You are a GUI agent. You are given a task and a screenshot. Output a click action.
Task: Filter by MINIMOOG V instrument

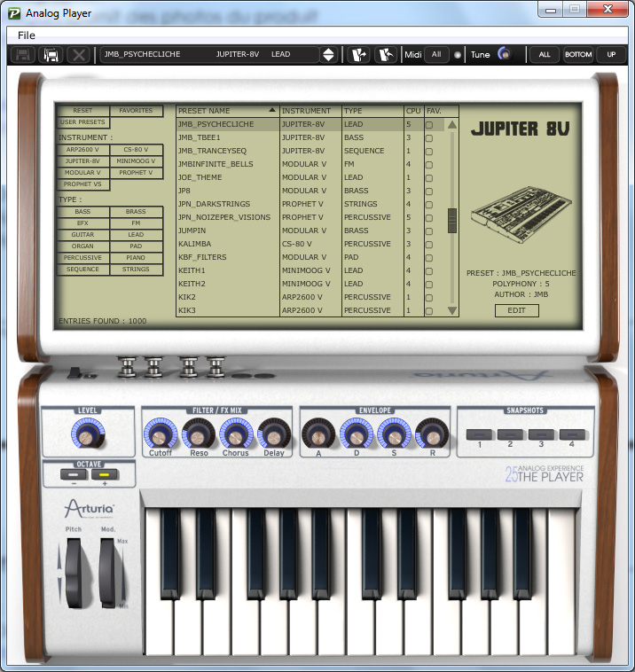[136, 161]
